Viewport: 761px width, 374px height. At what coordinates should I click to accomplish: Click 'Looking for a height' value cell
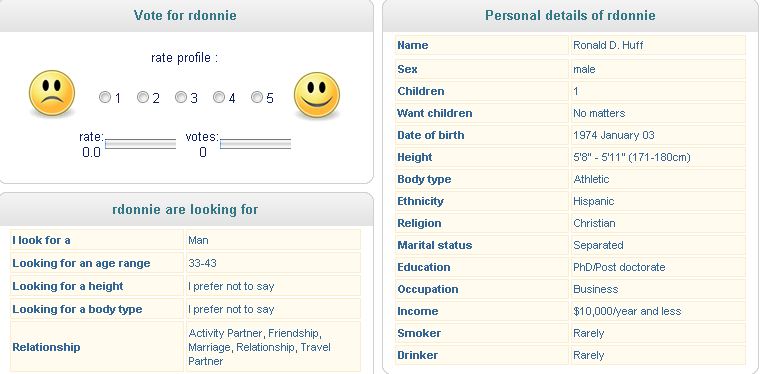coord(273,286)
